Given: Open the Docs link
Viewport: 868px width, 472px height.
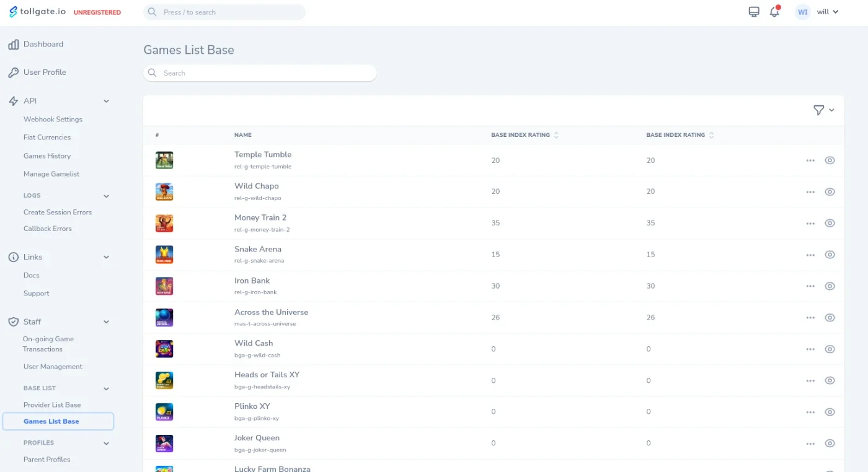Looking at the screenshot, I should [31, 276].
